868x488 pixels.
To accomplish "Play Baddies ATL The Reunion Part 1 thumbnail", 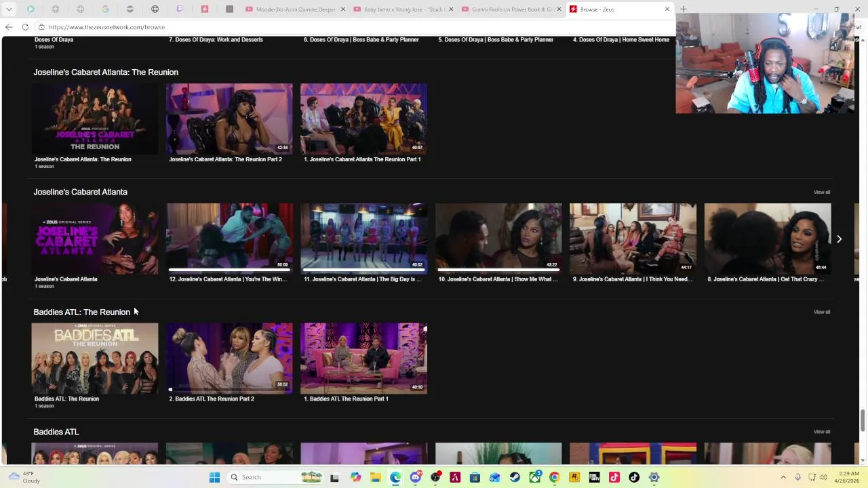I will tap(363, 359).
